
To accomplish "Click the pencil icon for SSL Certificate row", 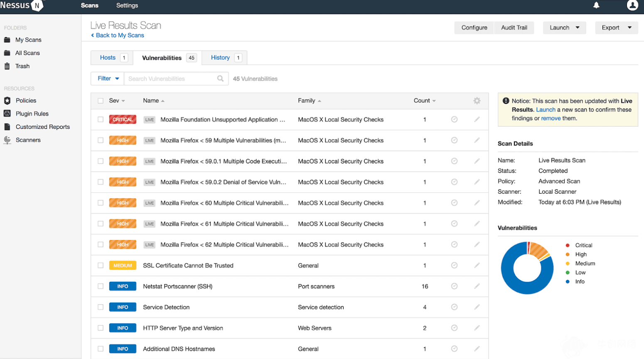I will point(477,265).
